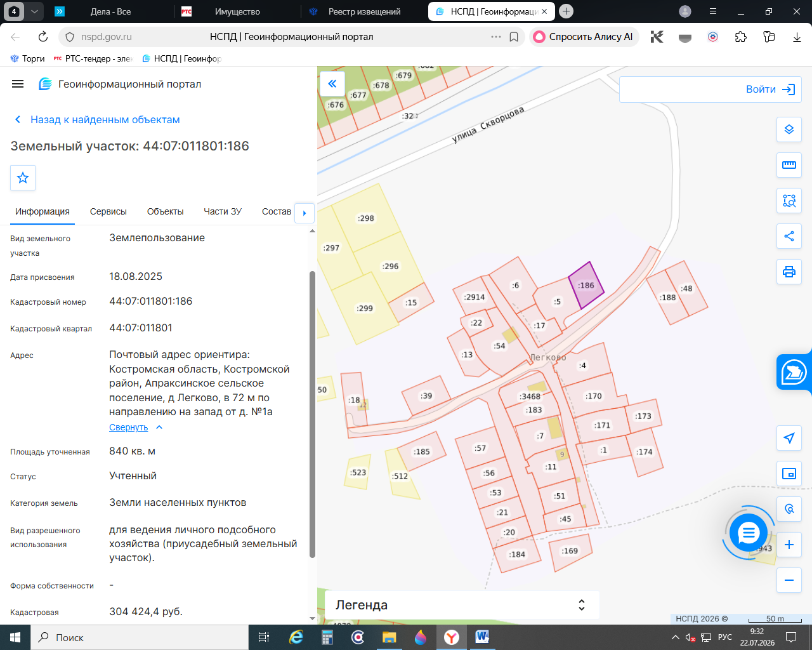
Task: Switch to the Реестр извещений browser tab
Action: tap(364, 11)
